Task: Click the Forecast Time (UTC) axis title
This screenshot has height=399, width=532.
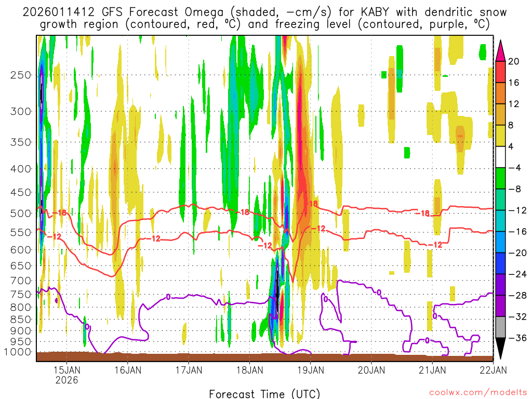Action: click(x=264, y=393)
